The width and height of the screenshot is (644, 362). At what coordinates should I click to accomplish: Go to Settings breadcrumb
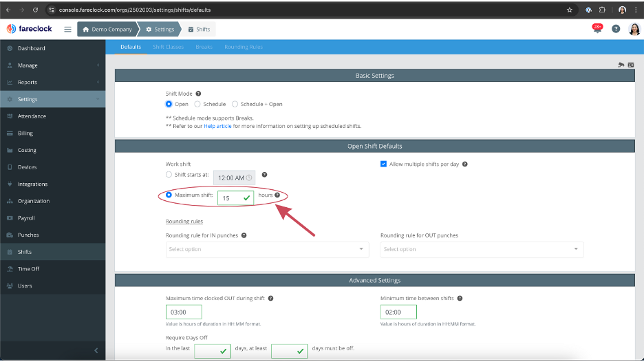[x=160, y=29]
